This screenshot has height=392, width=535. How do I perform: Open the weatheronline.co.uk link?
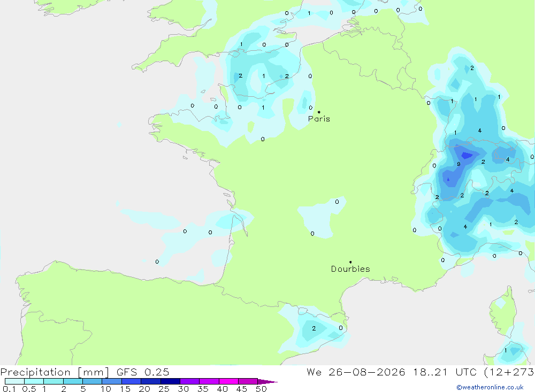490,387
